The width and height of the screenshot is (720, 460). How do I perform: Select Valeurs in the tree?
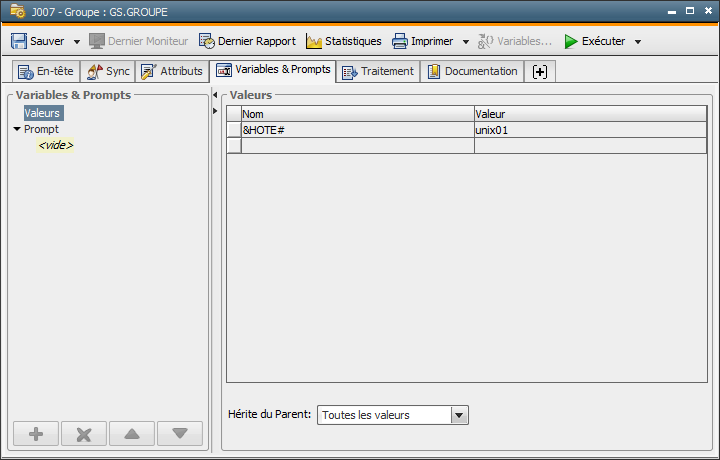43,114
